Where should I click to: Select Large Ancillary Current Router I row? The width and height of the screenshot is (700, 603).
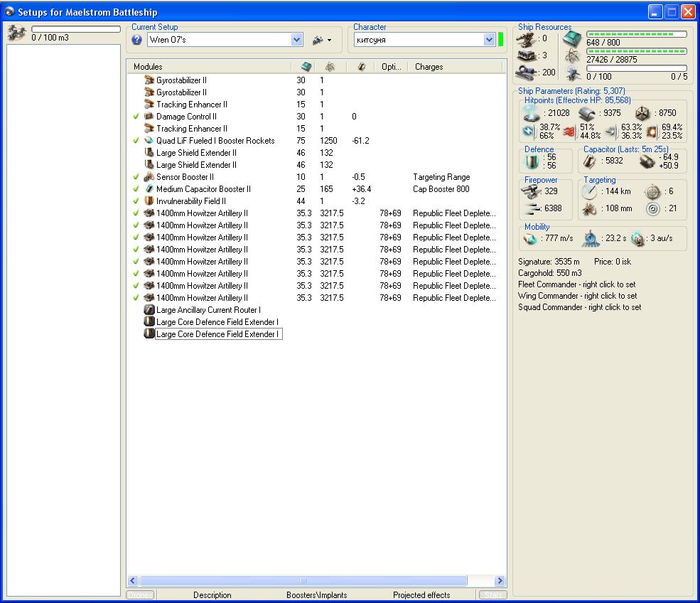tap(208, 310)
